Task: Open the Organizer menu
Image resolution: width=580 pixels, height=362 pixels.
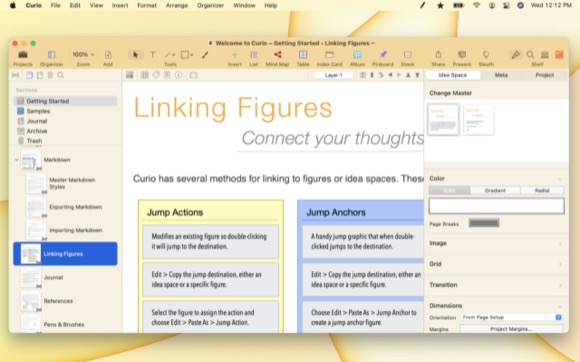Action: click(210, 6)
